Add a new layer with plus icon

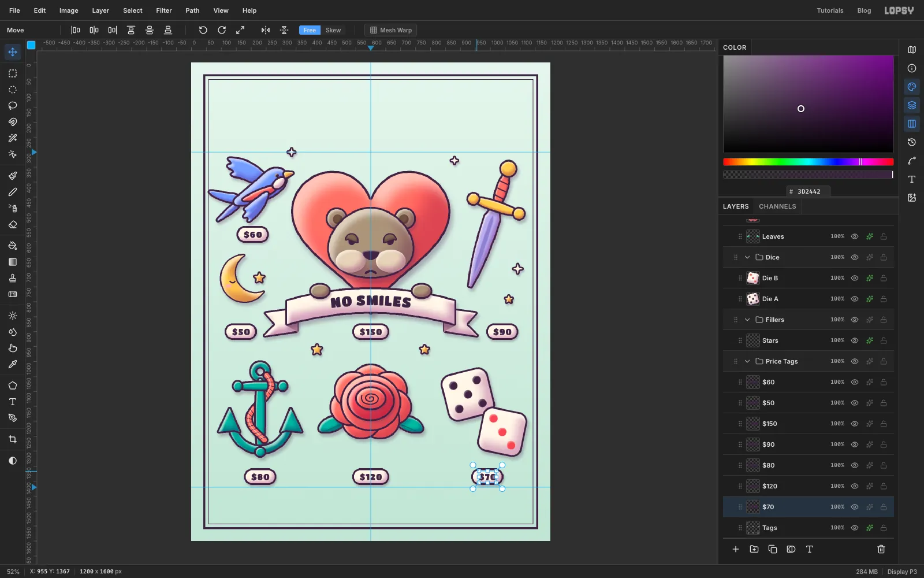(x=736, y=549)
